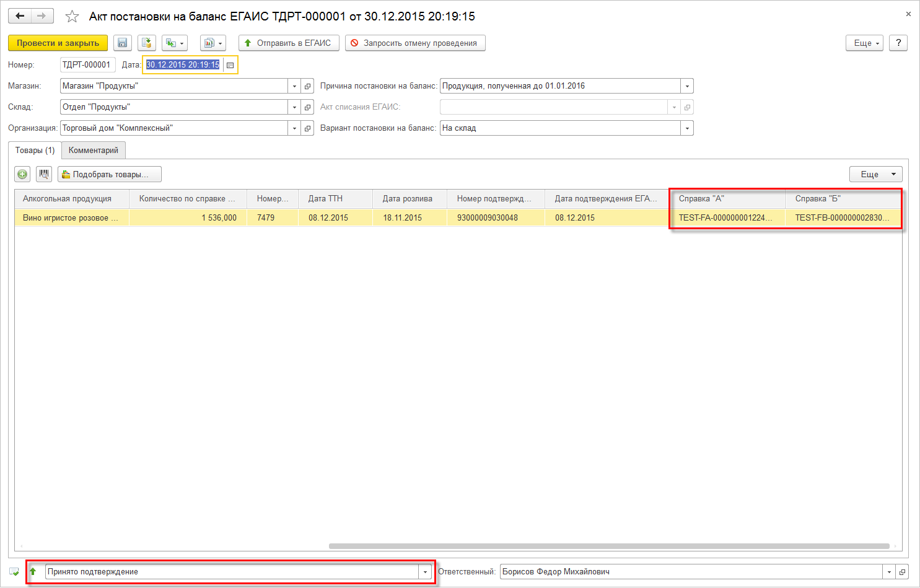Add document to favorites with star icon
920x588 pixels.
(72, 17)
